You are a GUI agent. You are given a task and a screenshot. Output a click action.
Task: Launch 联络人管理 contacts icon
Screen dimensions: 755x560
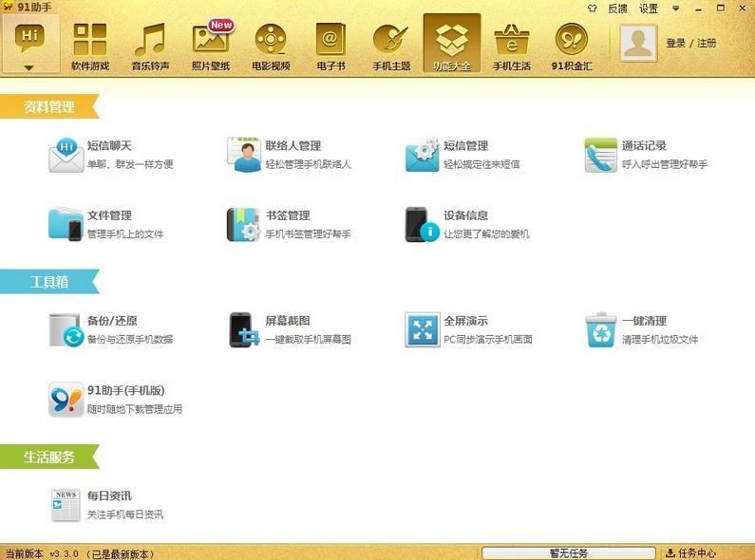(244, 155)
